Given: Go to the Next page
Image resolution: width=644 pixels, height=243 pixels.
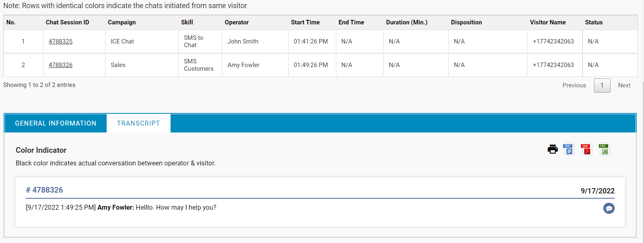Looking at the screenshot, I should coord(624,85).
